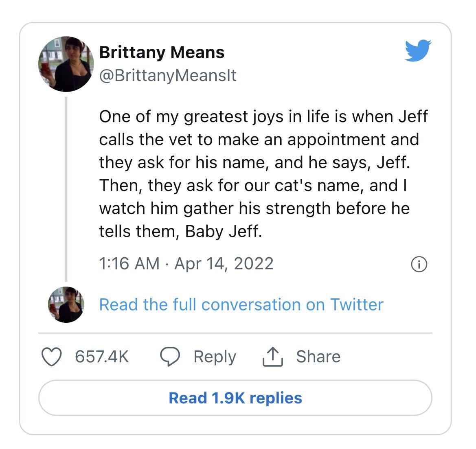Click the display name Brittany Means

162,52
